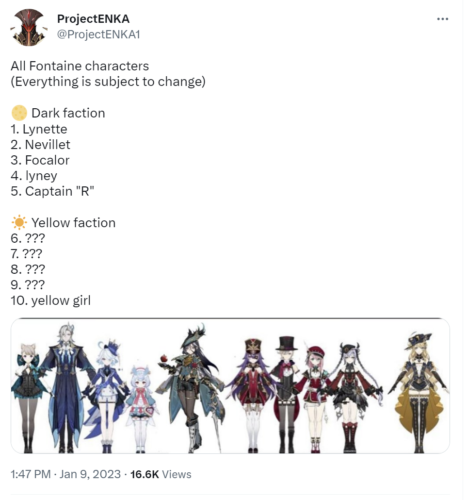467x500 pixels.
Task: Click the tall character in the blue robe
Action: 67,388
